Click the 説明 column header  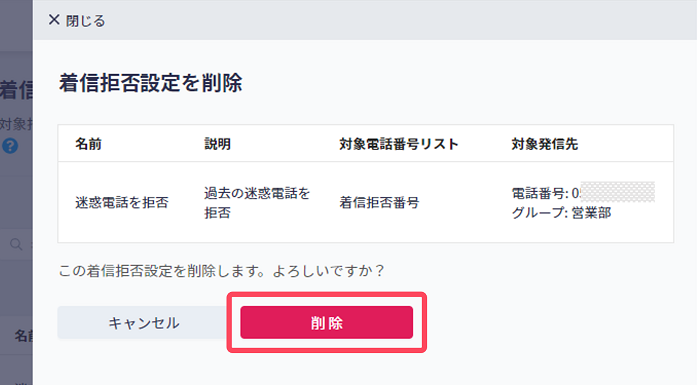tap(217, 144)
